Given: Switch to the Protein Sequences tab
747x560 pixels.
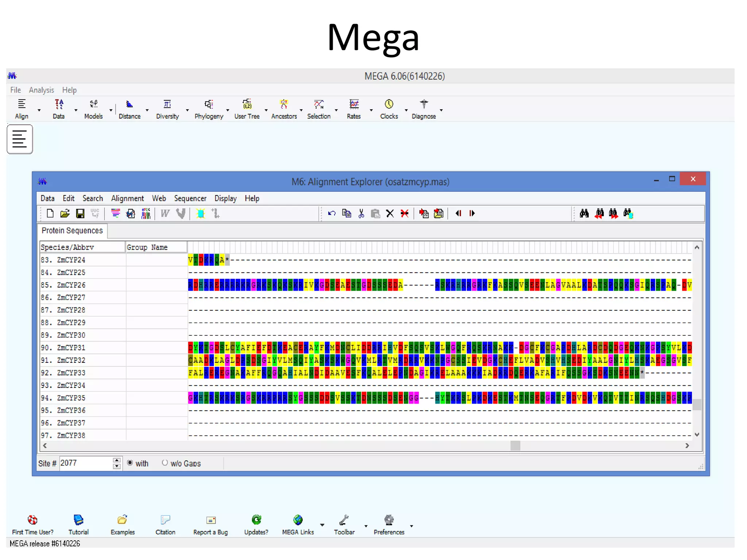Looking at the screenshot, I should pyautogui.click(x=72, y=230).
